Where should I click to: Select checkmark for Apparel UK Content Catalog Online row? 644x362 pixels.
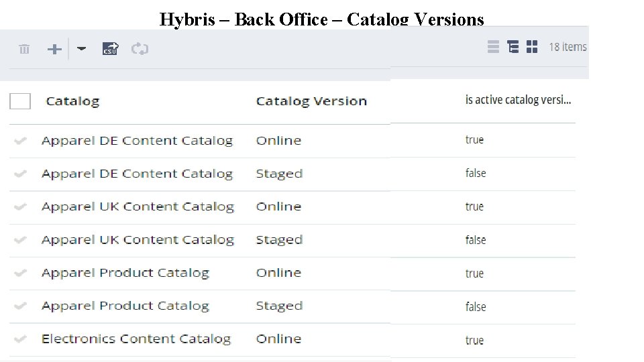click(20, 206)
